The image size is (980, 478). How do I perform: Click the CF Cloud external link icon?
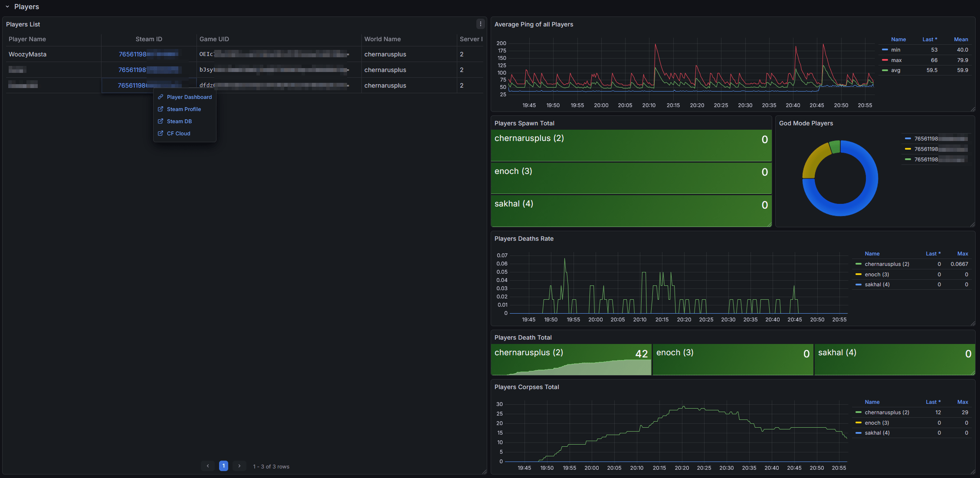[x=161, y=134]
